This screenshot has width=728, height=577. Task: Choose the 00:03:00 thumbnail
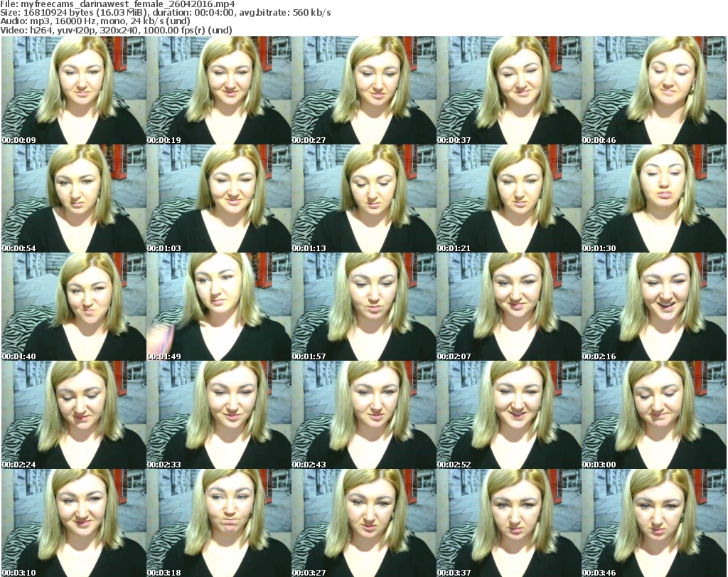[x=654, y=415]
